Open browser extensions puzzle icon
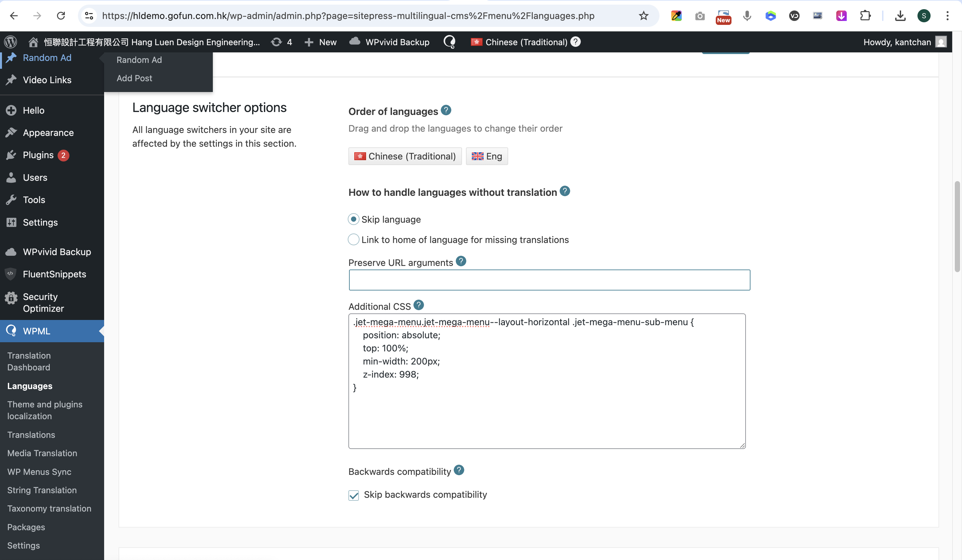 [x=865, y=16]
